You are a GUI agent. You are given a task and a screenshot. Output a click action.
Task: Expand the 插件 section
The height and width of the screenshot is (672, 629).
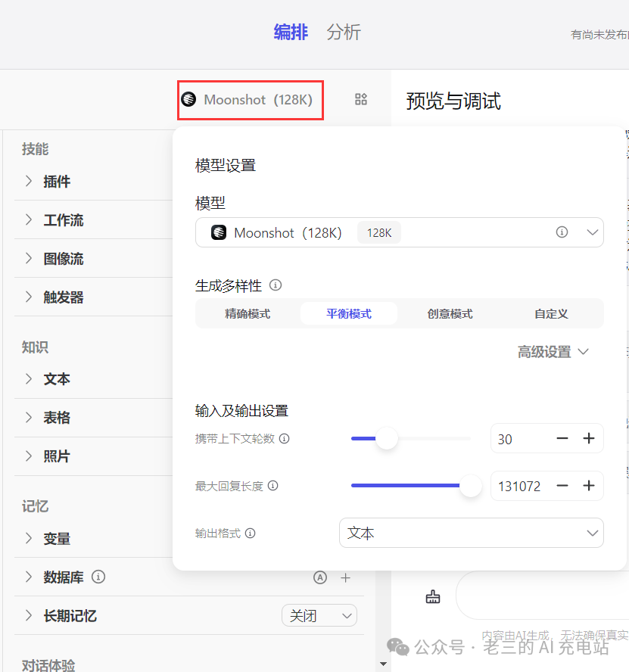[x=29, y=181]
